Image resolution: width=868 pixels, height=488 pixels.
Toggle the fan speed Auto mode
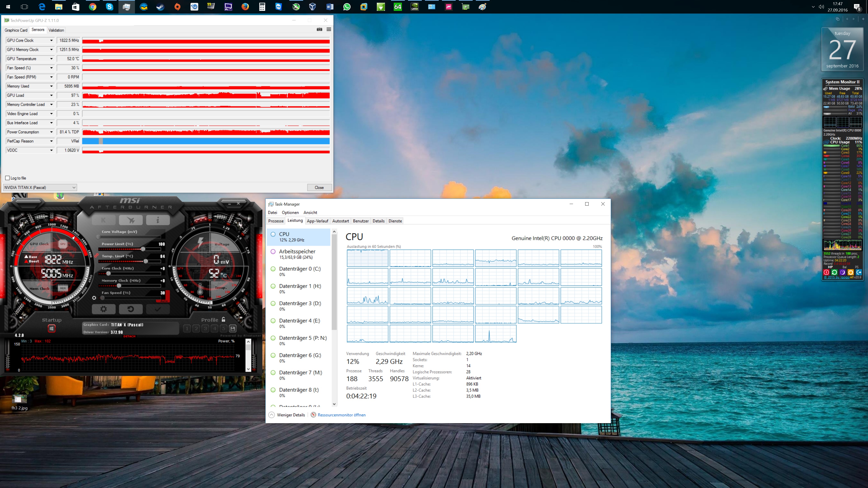(164, 301)
